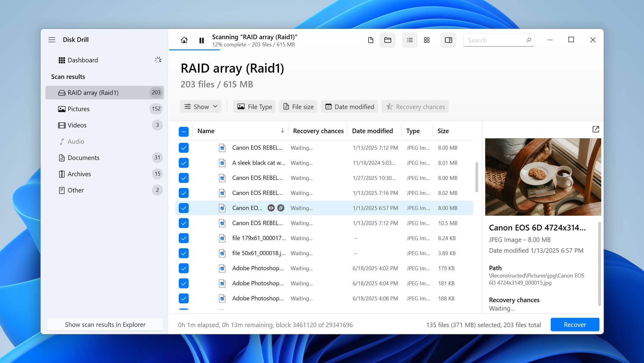Switch to list view of scan results
This screenshot has height=363, width=644.
click(x=409, y=40)
